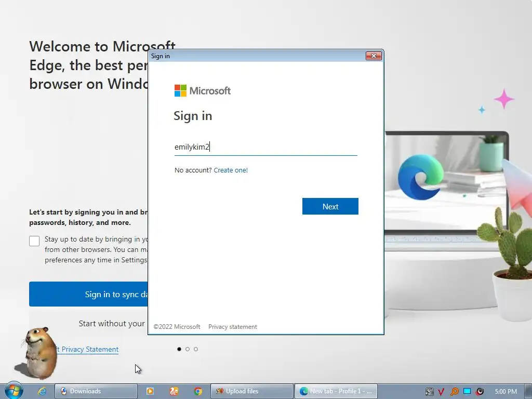Click the red V system tray icon

coord(441,392)
